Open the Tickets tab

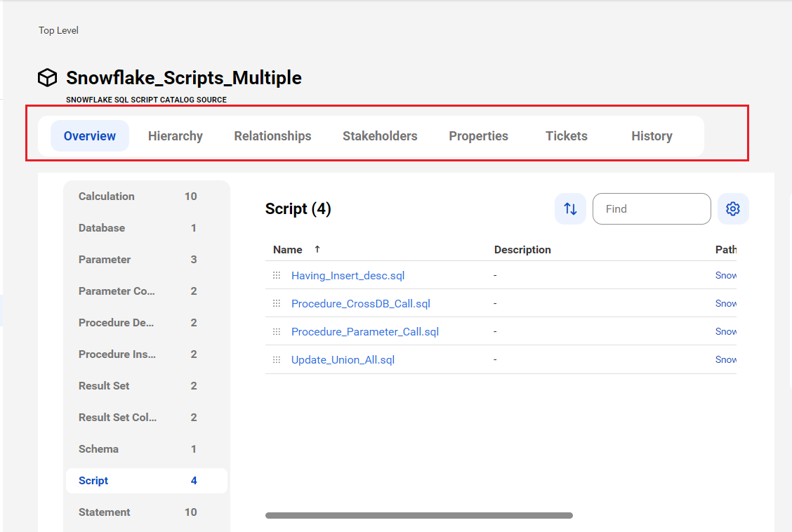566,135
